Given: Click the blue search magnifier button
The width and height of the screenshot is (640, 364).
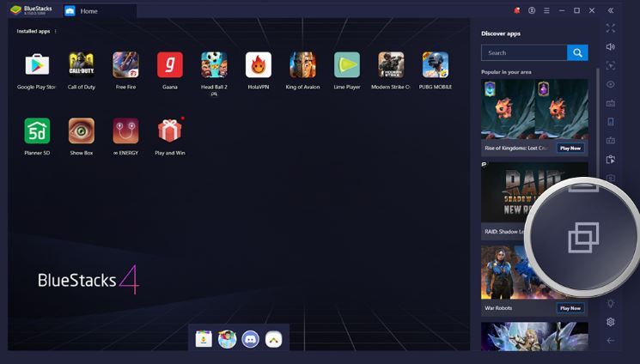Looking at the screenshot, I should pos(577,52).
